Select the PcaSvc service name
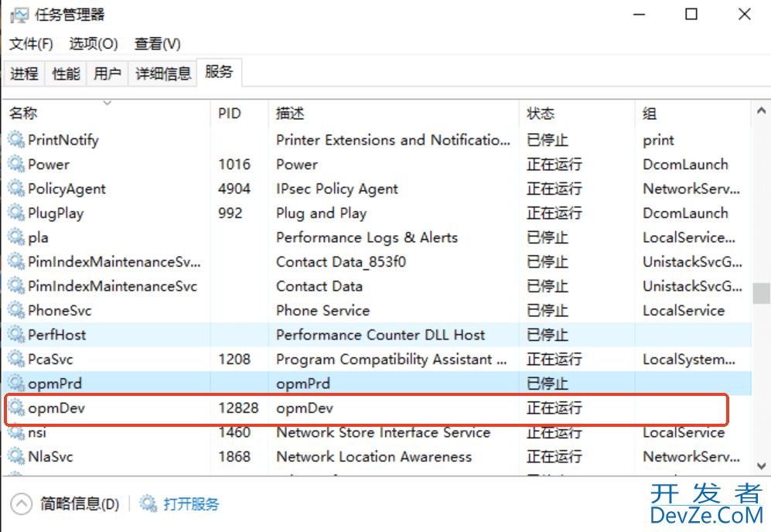 [x=50, y=360]
